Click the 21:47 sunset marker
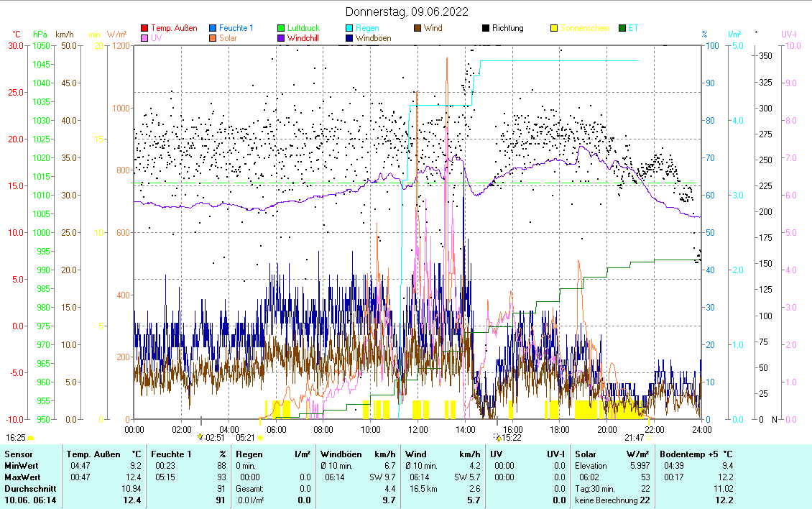Screen dimensions: 812x509 point(648,437)
